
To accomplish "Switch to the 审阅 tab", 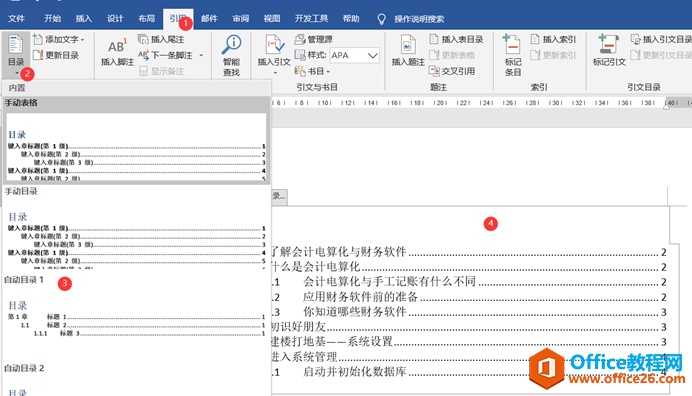I will (241, 19).
